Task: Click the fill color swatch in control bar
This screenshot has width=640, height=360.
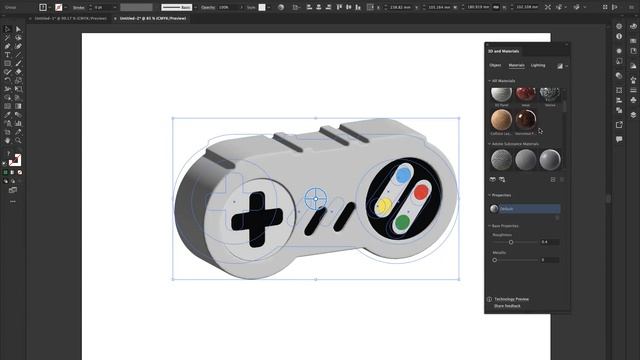Action: tap(43, 7)
